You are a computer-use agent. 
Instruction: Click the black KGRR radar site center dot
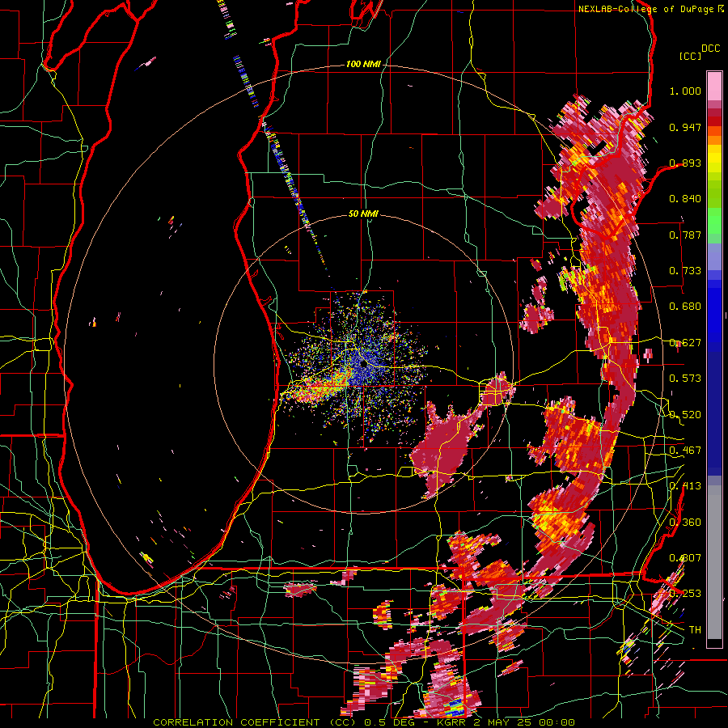click(x=363, y=365)
